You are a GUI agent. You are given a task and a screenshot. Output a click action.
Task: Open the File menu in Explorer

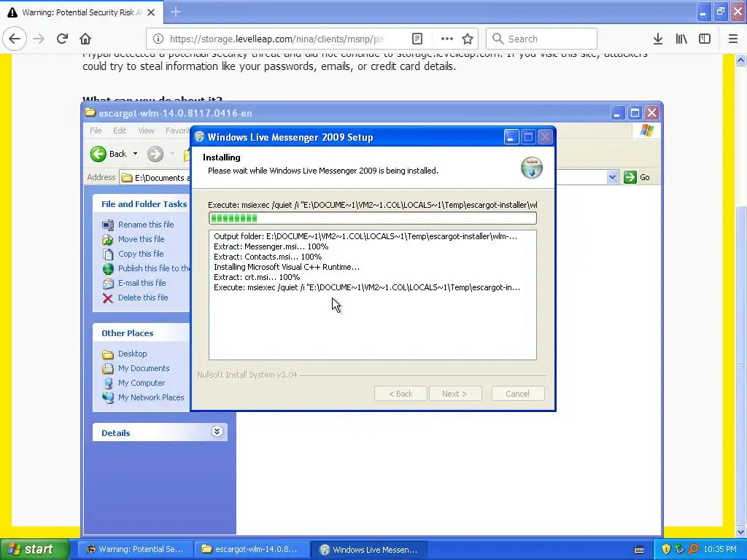96,131
